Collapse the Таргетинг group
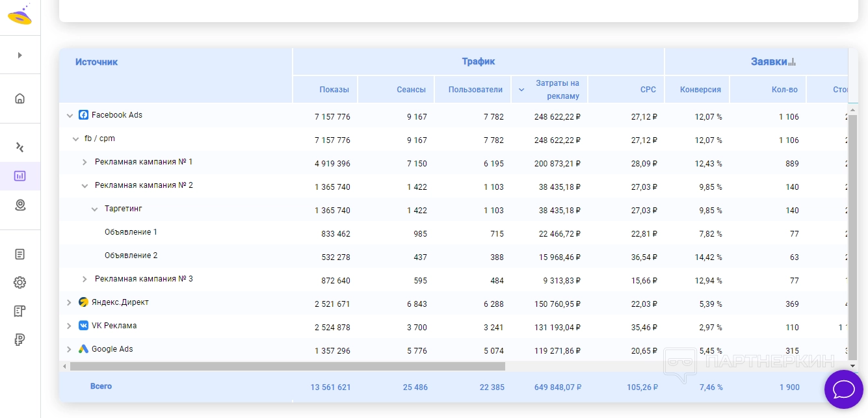The image size is (868, 418). pos(95,209)
